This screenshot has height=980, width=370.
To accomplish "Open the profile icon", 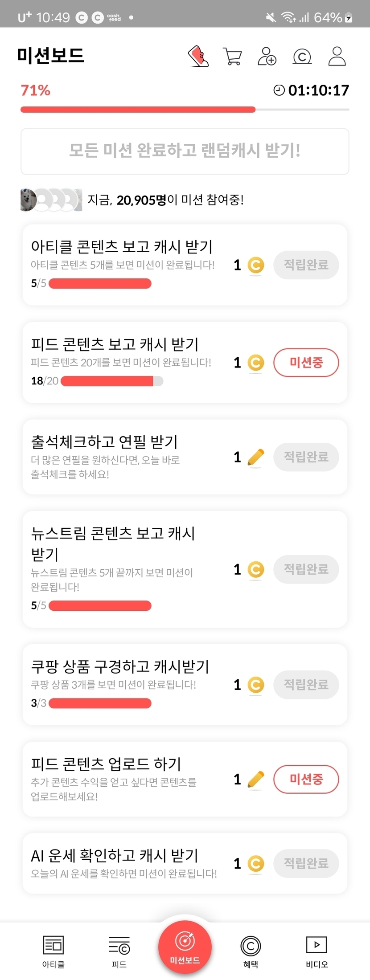I will [x=337, y=57].
